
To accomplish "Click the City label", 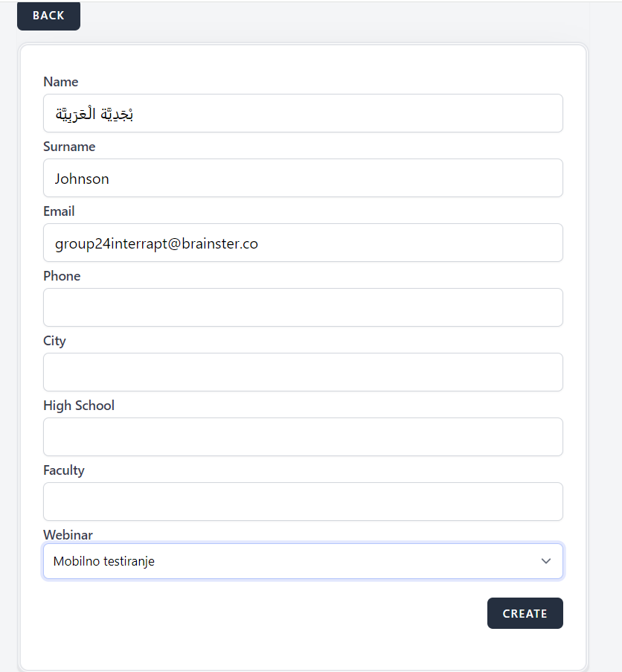I will coord(54,341).
